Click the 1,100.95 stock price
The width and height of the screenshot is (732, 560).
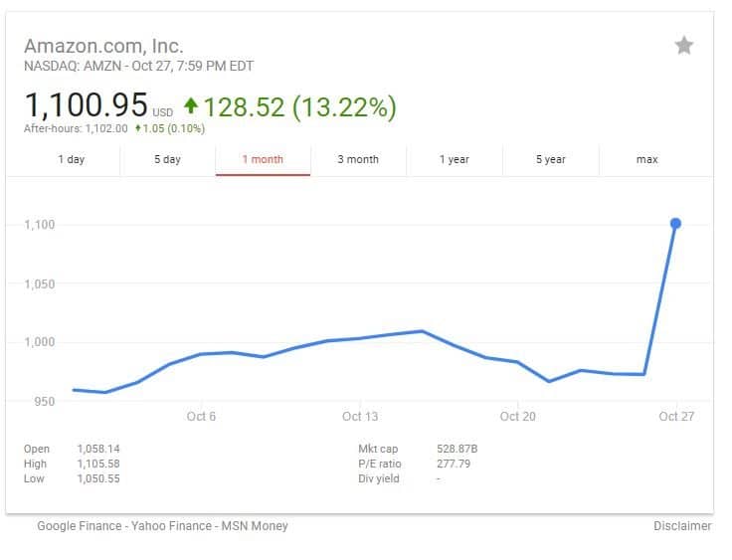pos(86,104)
